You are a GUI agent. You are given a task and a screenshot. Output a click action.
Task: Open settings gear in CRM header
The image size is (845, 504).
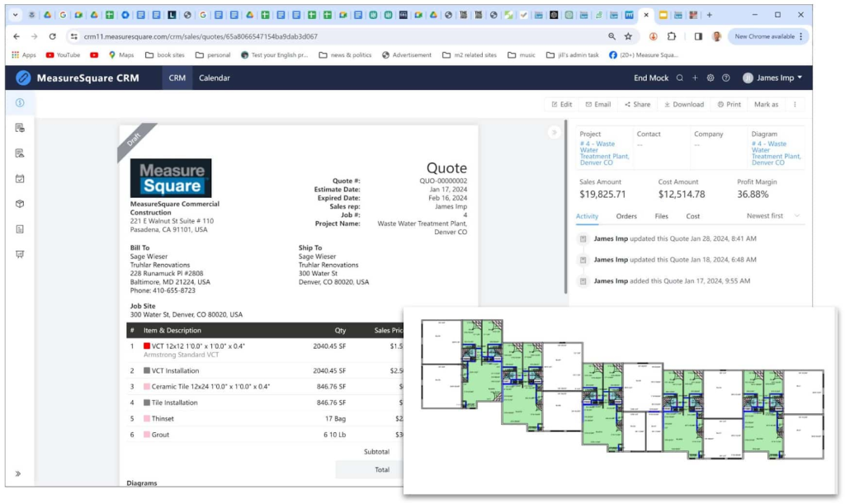pyautogui.click(x=710, y=78)
